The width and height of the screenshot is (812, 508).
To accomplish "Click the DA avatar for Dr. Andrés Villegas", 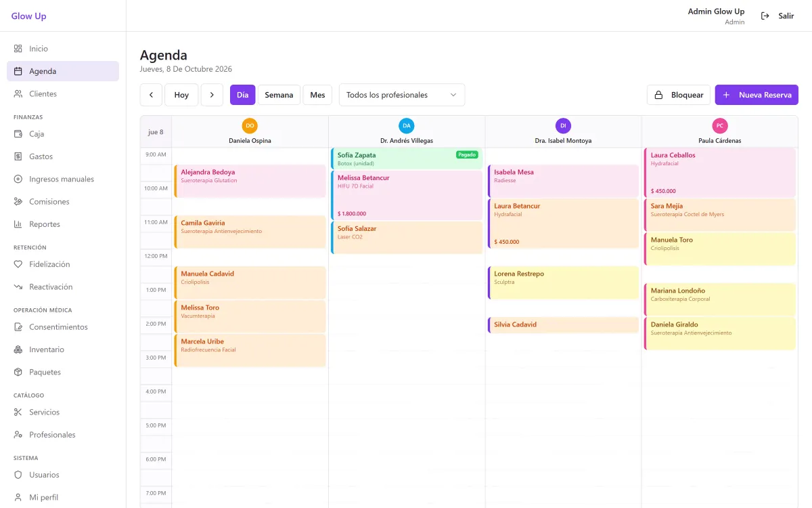I will pos(407,125).
